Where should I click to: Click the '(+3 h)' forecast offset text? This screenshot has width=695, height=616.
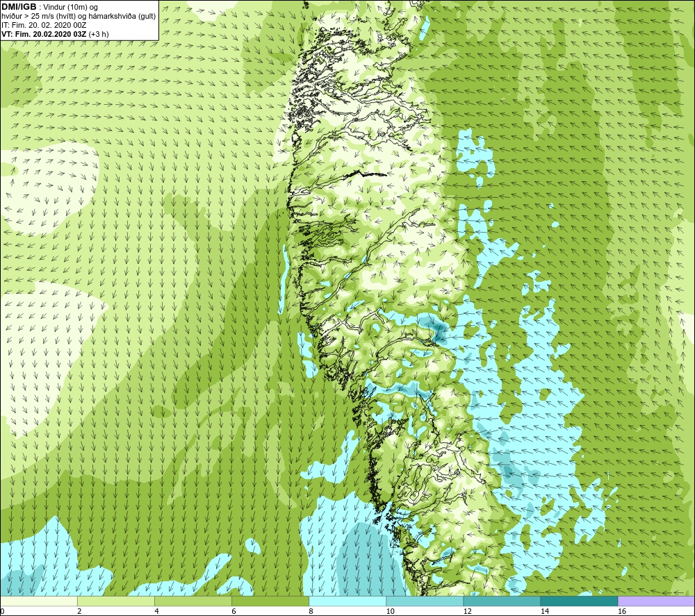pos(99,34)
